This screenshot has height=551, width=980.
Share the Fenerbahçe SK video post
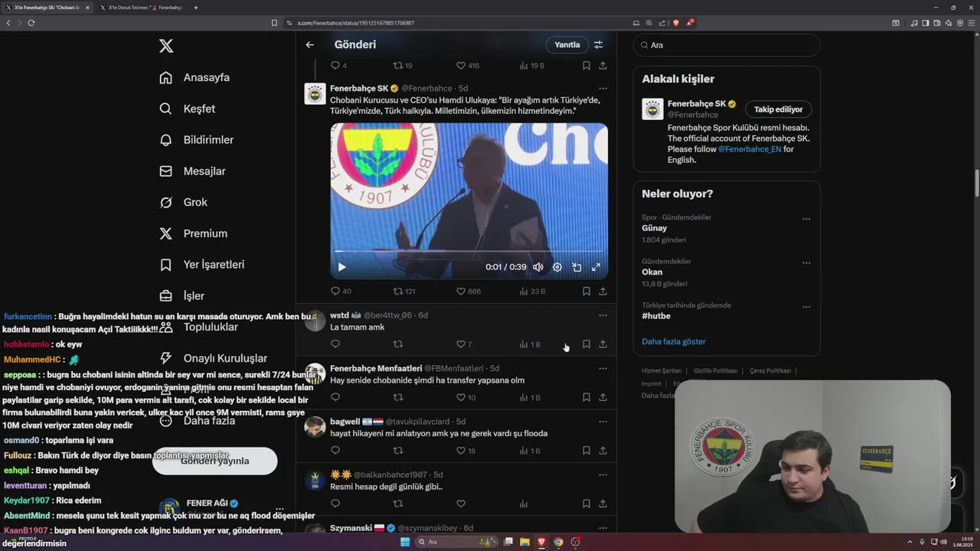point(603,291)
